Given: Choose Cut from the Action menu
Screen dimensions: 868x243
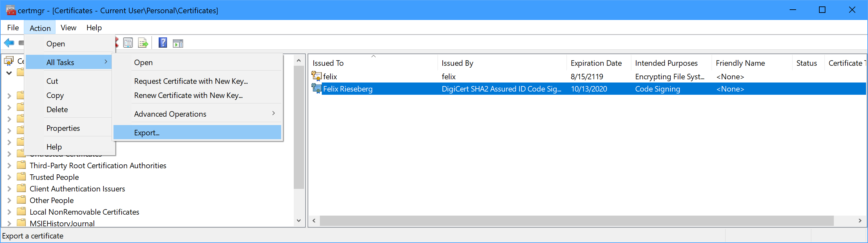Looking at the screenshot, I should click(69, 81).
